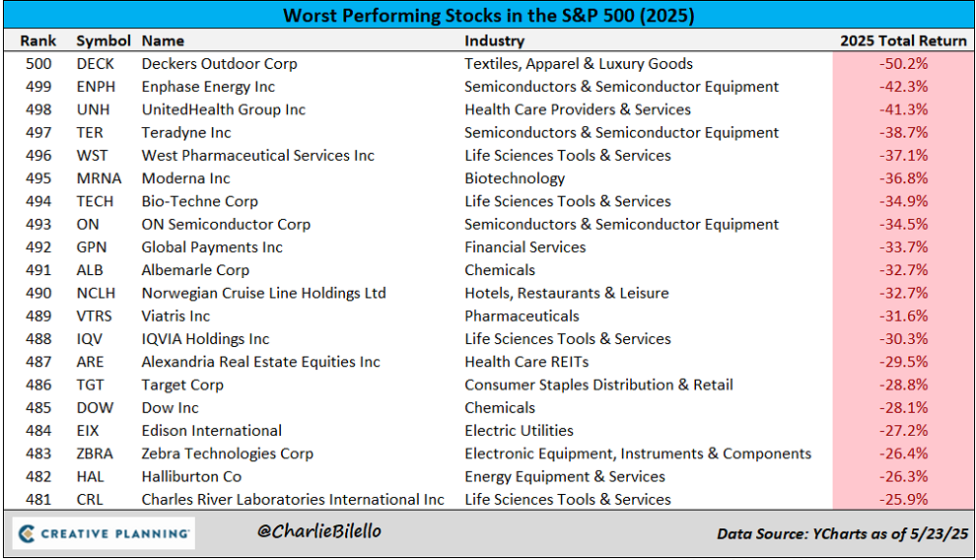The height and width of the screenshot is (560, 976).
Task: Select the Biotechnology industry cell
Action: click(x=515, y=178)
